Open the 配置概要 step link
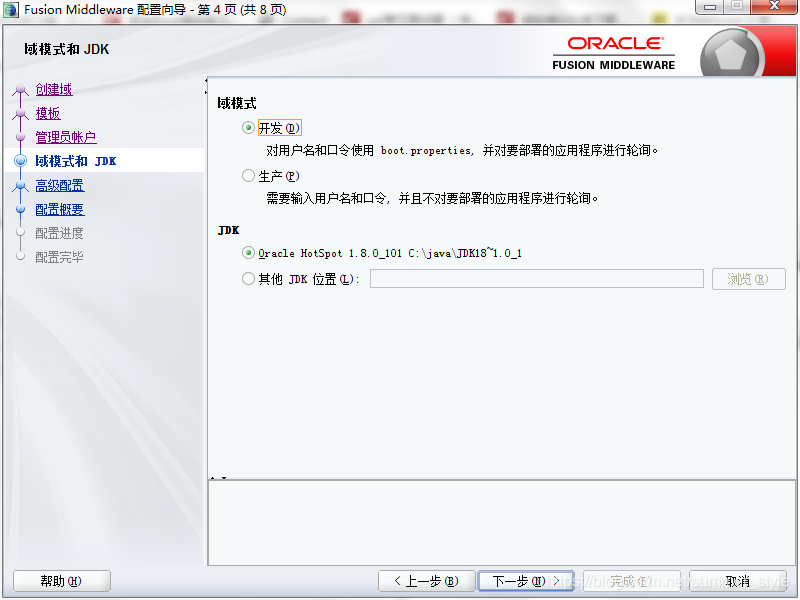Screen dimensions: 800x600 click(60, 209)
